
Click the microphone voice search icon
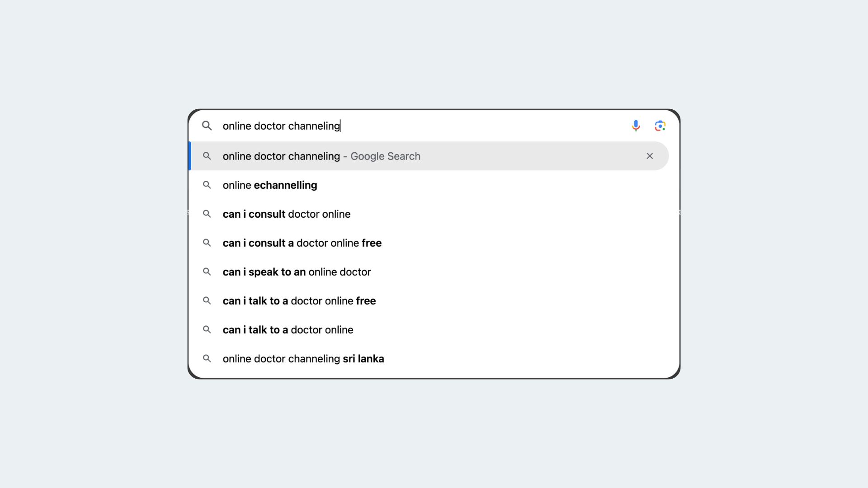click(x=636, y=126)
